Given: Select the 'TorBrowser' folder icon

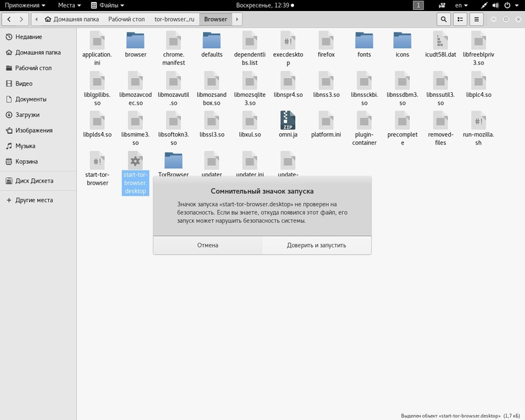Looking at the screenshot, I should pos(174,161).
